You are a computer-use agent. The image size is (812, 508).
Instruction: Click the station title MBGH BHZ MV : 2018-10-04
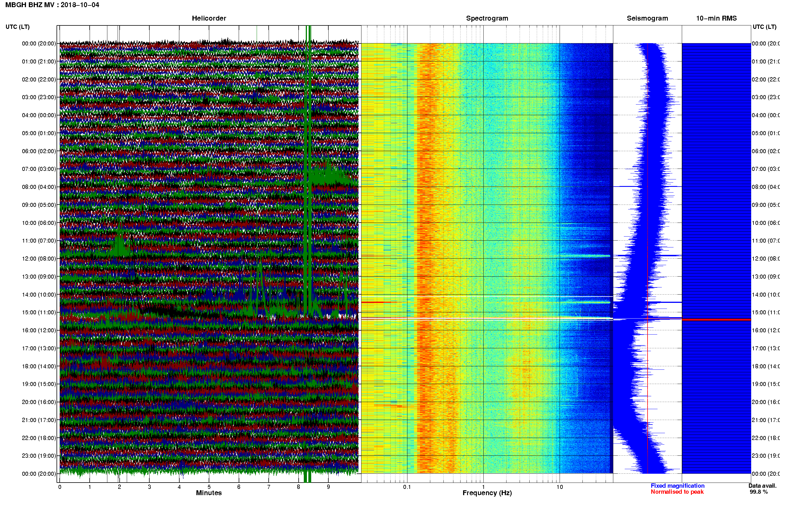(52, 5)
